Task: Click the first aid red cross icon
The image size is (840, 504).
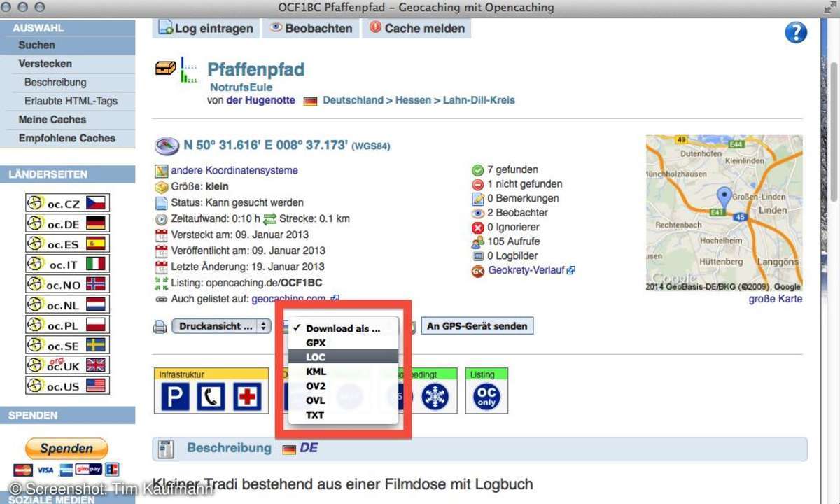Action: click(x=248, y=397)
